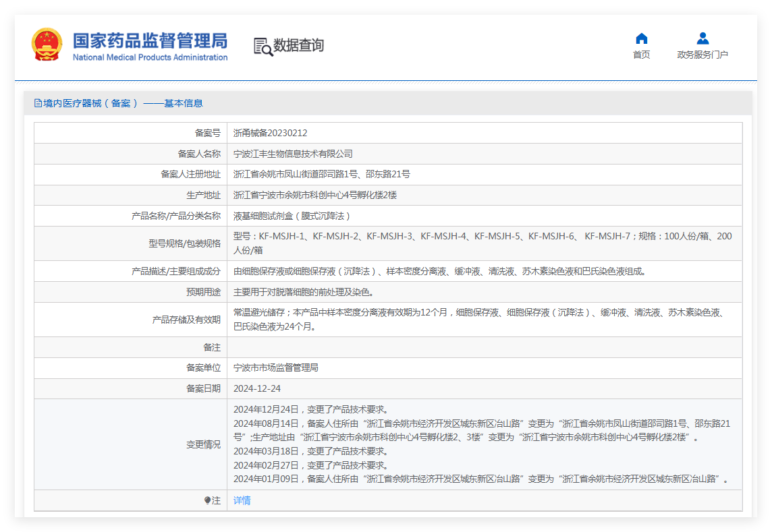This screenshot has height=532, width=772.
Task: Click the document icon beside 境内医疗器械
Action: point(38,103)
